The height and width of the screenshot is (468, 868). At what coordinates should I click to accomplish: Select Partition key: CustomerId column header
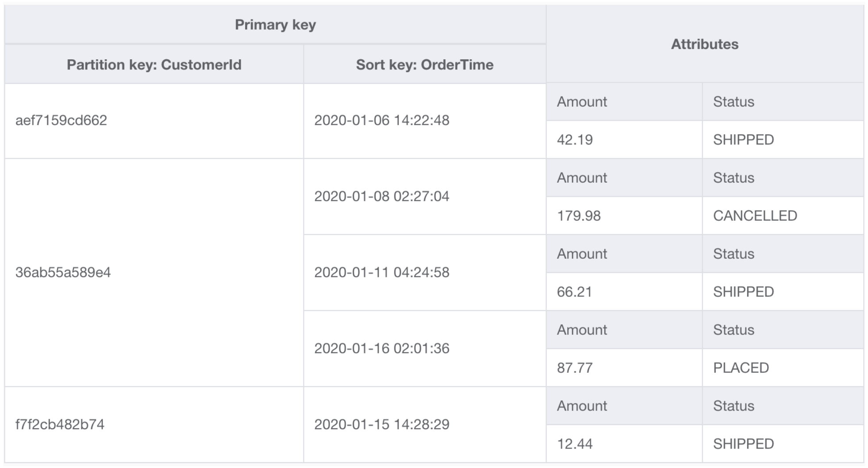coord(154,65)
